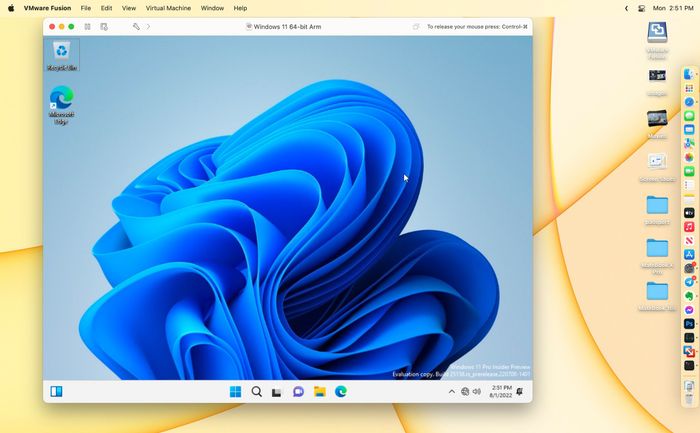
Task: Open System Preferences from the Dock
Action: [x=689, y=268]
